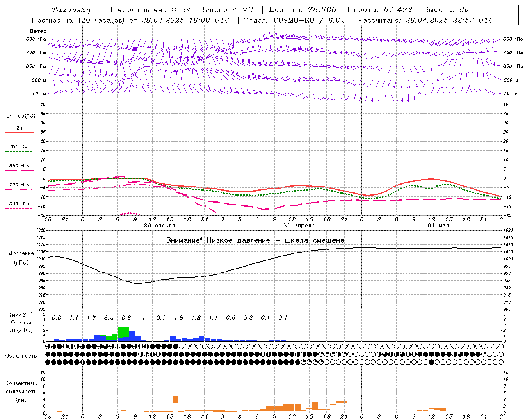
Task: Click the 29 апреля date label
Action: click(x=159, y=226)
